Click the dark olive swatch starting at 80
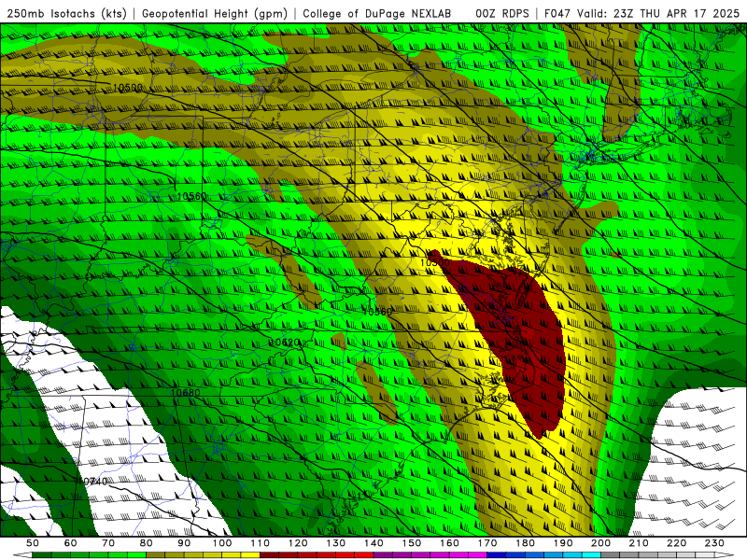The image size is (747, 560). 155,555
